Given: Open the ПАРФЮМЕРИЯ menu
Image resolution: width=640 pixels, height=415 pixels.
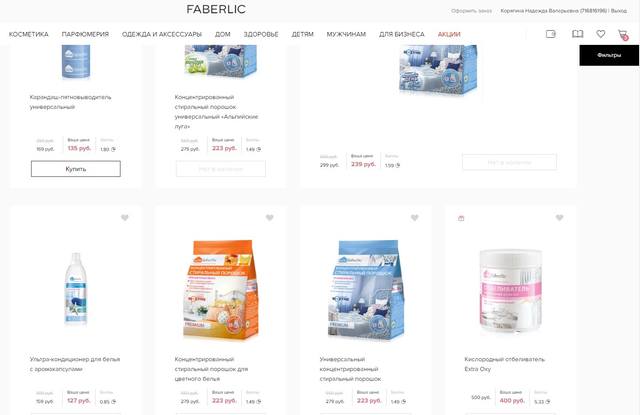Looking at the screenshot, I should coord(85,34).
